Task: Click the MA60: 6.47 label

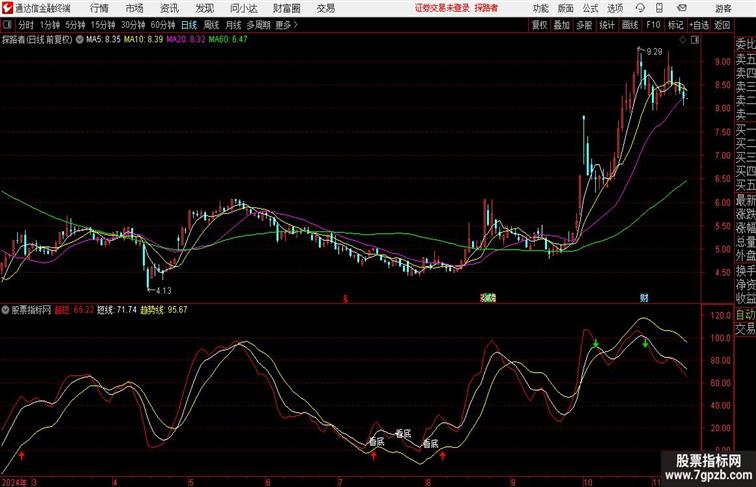Action: 228,40
